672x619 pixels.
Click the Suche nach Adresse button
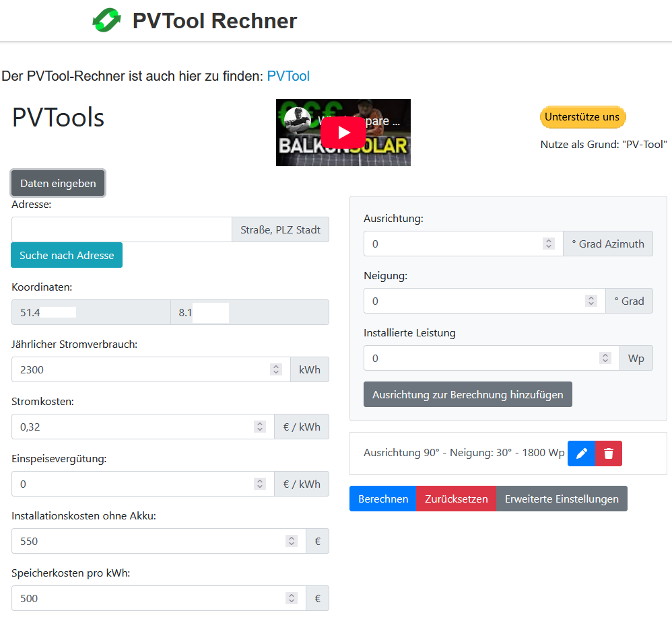[x=67, y=255]
